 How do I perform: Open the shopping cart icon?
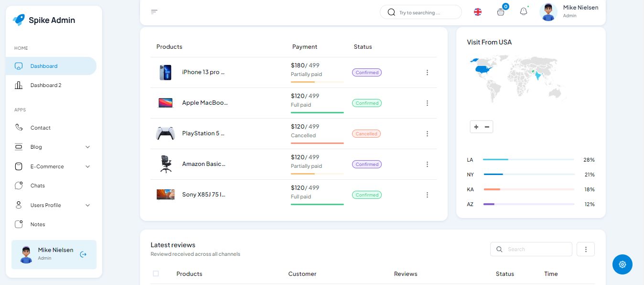point(501,12)
